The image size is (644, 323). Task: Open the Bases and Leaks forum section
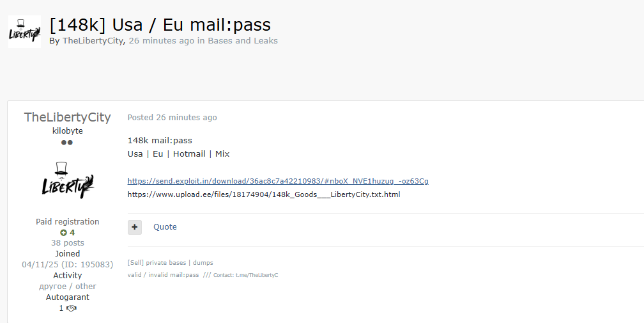tap(243, 41)
